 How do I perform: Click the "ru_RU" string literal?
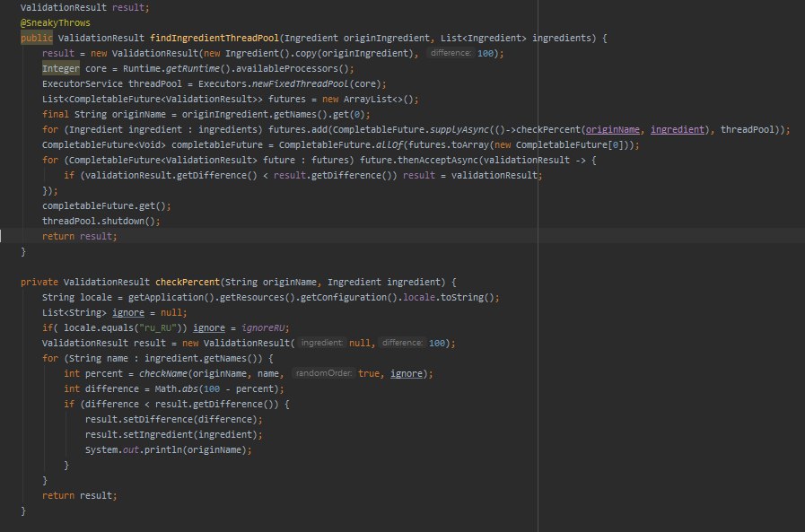point(158,327)
